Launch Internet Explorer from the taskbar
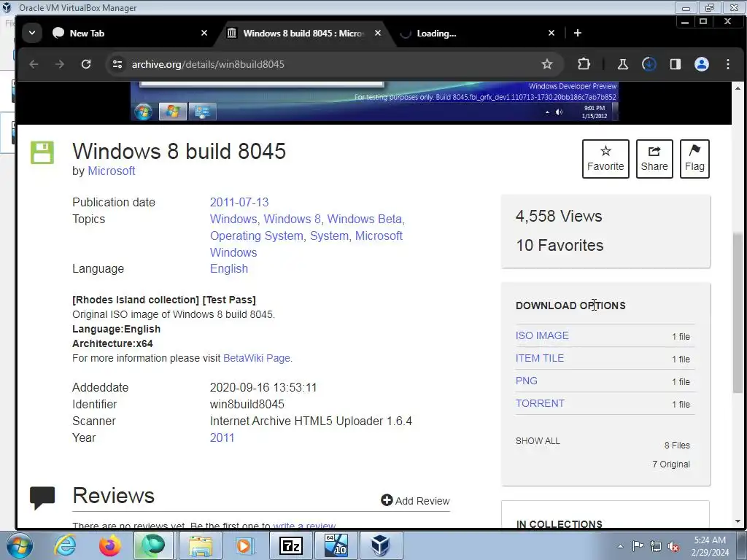This screenshot has height=560, width=747. [65, 545]
